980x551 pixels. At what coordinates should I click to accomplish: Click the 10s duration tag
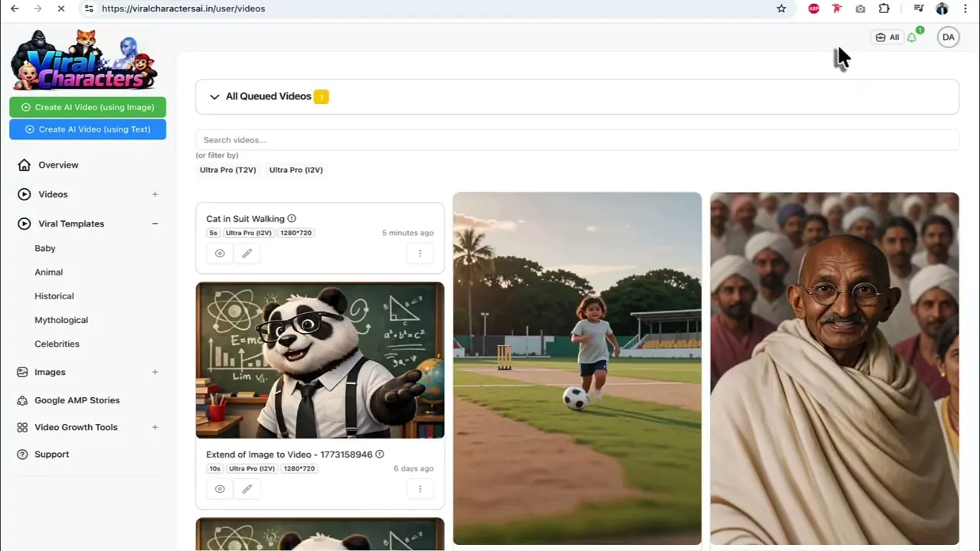214,468
